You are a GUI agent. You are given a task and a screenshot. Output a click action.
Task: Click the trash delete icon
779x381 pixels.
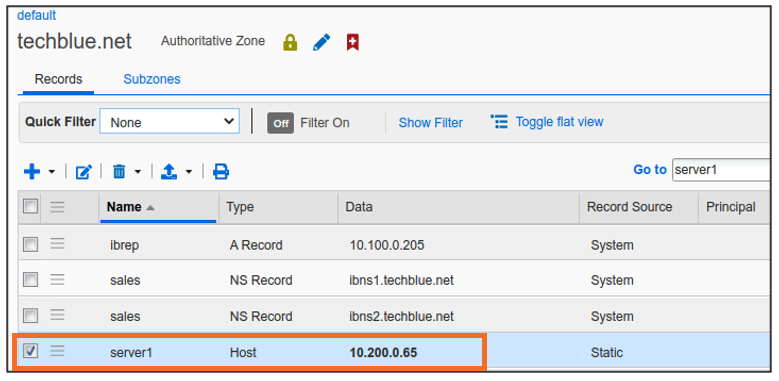pyautogui.click(x=119, y=172)
